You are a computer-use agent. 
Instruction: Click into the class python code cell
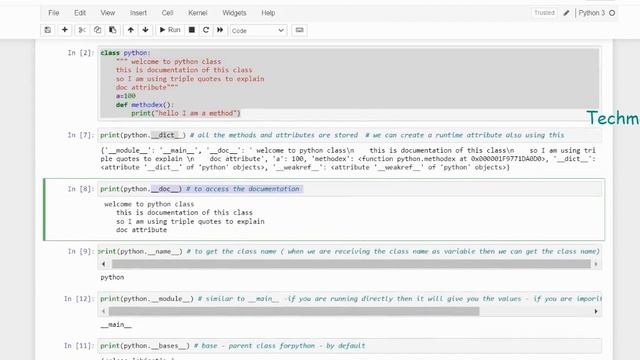tap(349, 83)
